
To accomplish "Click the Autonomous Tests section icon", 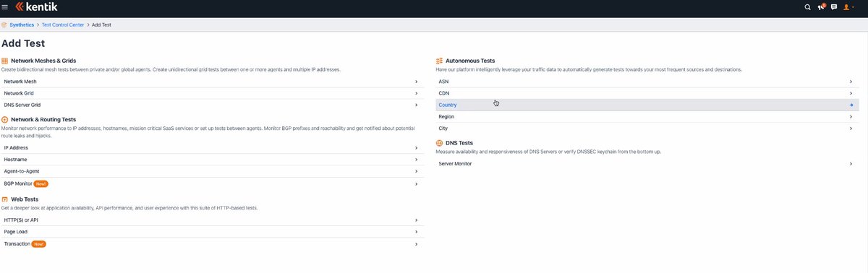I will pyautogui.click(x=439, y=61).
